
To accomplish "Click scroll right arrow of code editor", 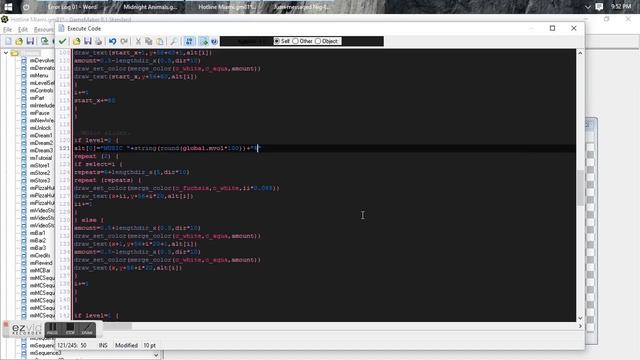I will coord(580,326).
